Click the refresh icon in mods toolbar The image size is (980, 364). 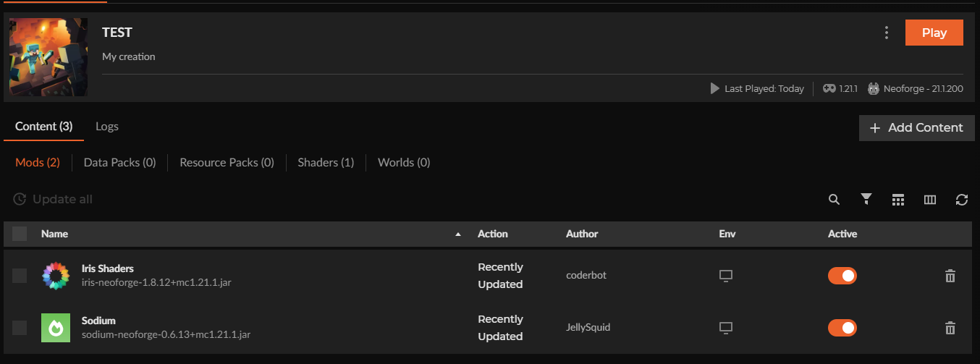point(962,200)
